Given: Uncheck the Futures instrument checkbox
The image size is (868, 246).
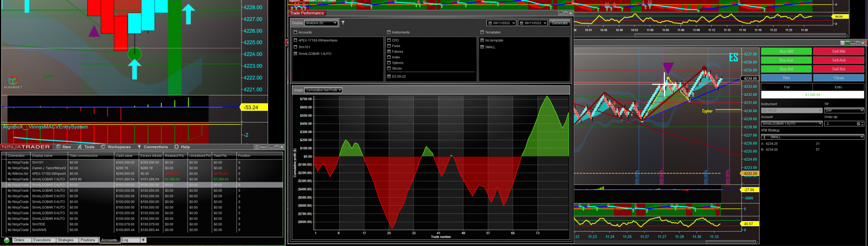Looking at the screenshot, I should 389,52.
